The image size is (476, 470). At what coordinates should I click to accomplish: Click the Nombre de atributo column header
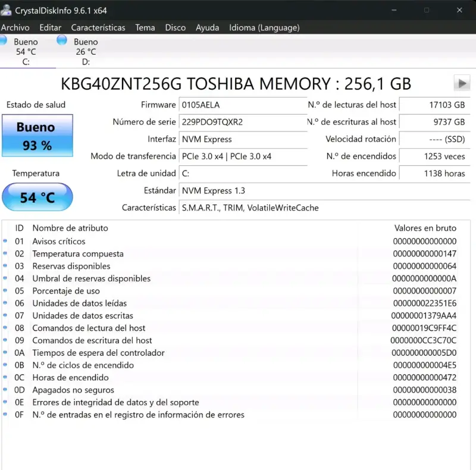(x=70, y=228)
